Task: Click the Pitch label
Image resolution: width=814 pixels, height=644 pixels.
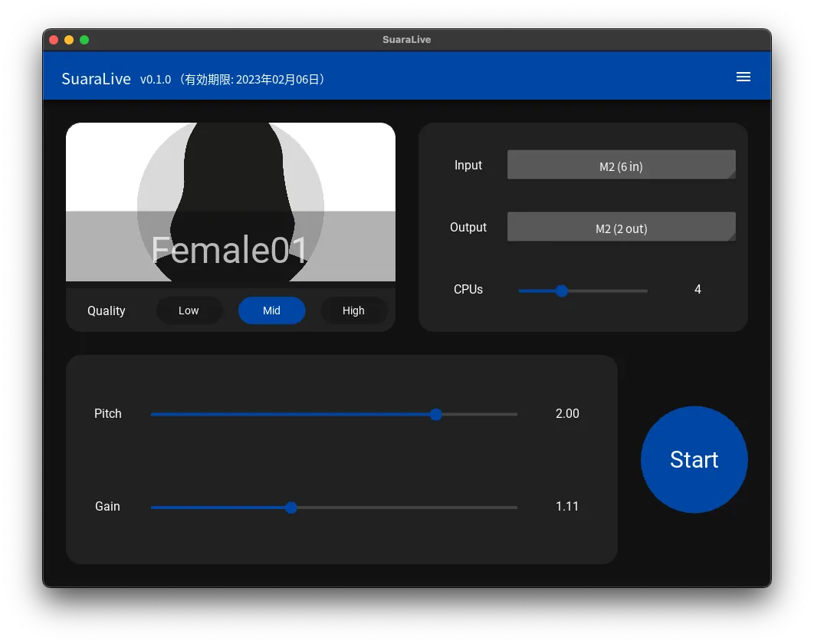Action: pos(108,413)
